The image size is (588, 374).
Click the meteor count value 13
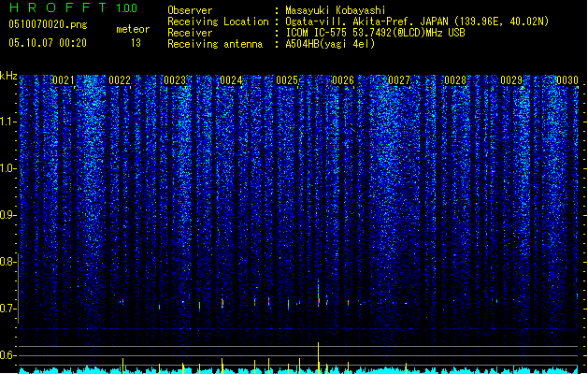click(x=136, y=43)
